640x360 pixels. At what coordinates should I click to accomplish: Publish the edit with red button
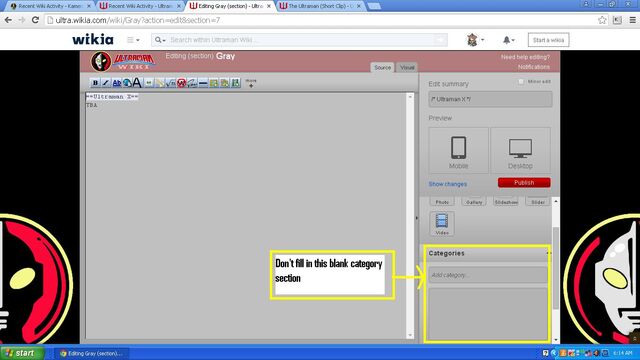click(524, 182)
